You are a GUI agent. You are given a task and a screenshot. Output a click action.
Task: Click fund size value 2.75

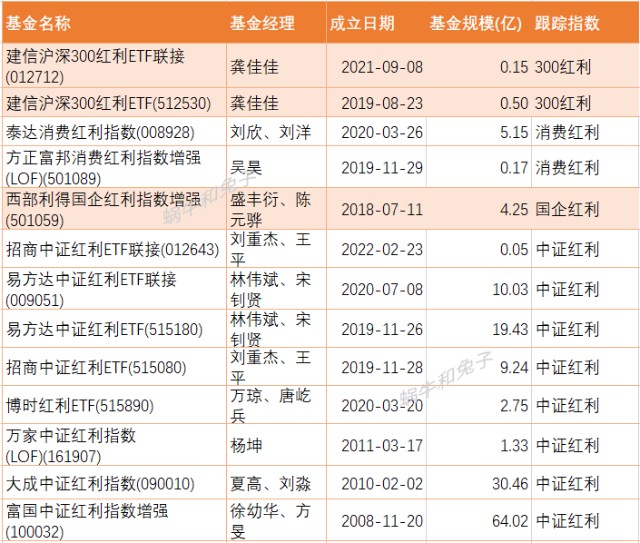pyautogui.click(x=514, y=405)
